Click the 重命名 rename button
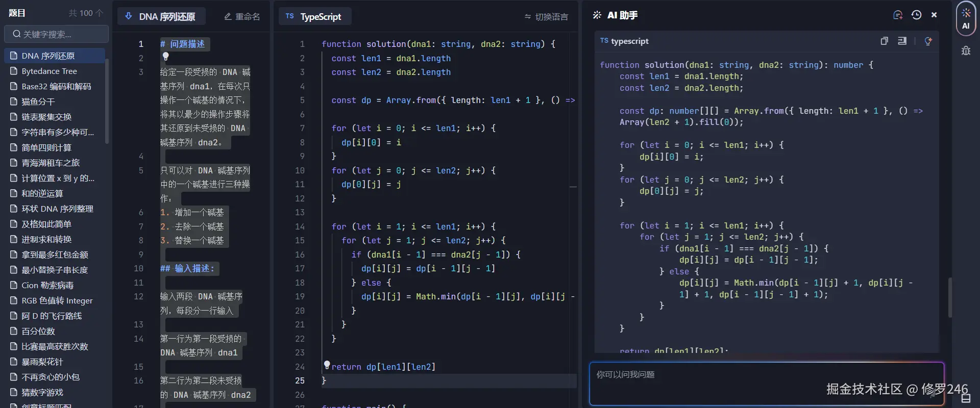This screenshot has width=980, height=408. (242, 17)
